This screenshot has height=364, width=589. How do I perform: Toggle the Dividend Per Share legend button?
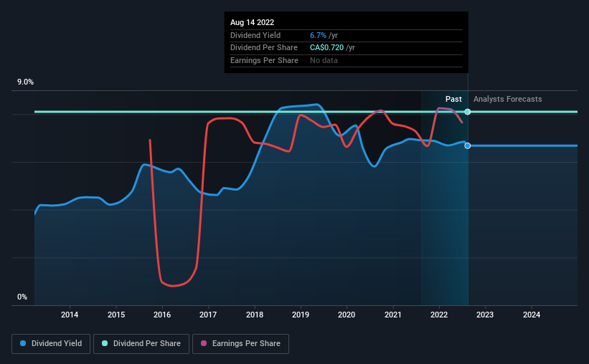pyautogui.click(x=141, y=344)
